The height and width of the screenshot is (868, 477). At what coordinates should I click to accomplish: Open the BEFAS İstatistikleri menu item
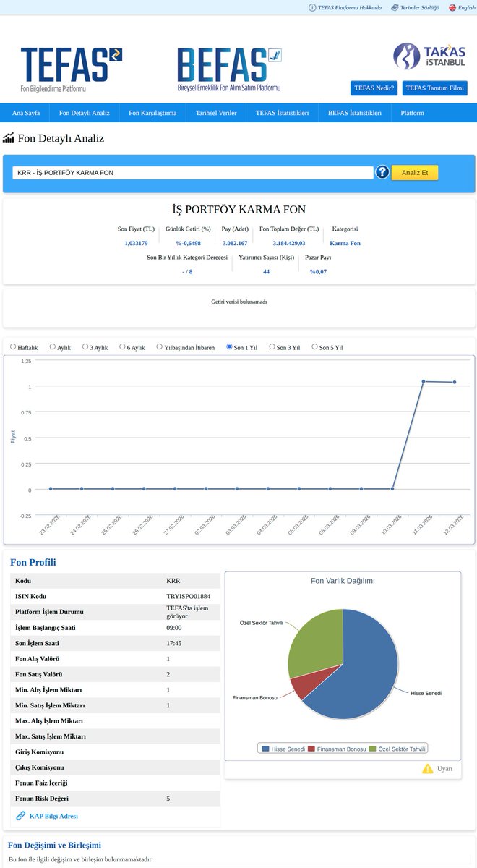point(355,113)
